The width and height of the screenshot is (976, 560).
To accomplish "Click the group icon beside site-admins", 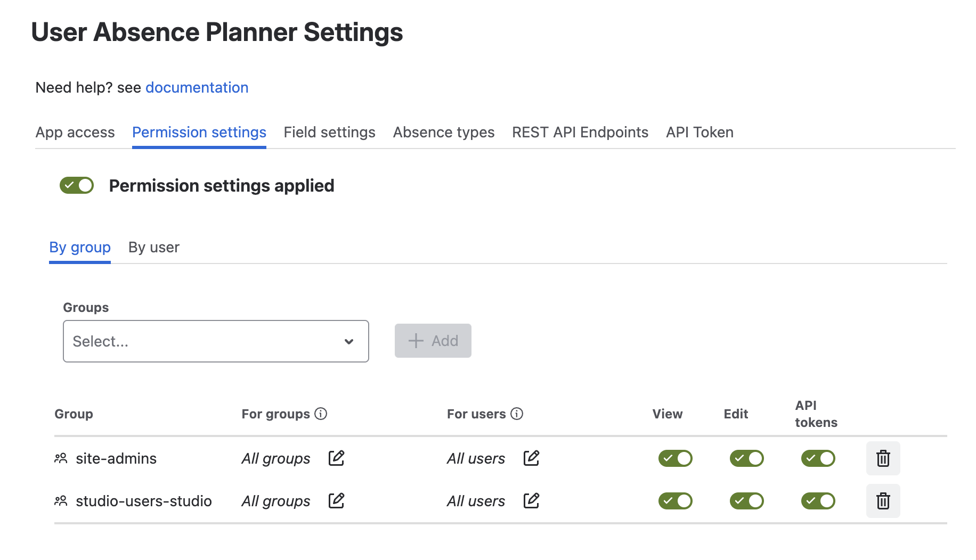I will coord(61,458).
